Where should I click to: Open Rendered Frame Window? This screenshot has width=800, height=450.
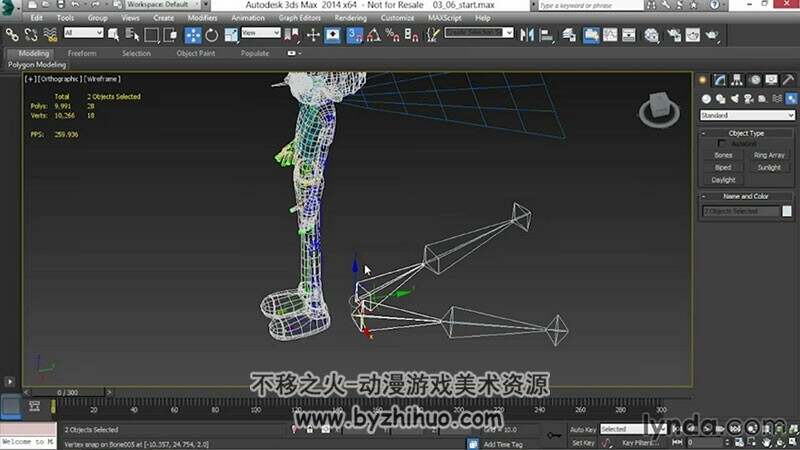coord(693,35)
